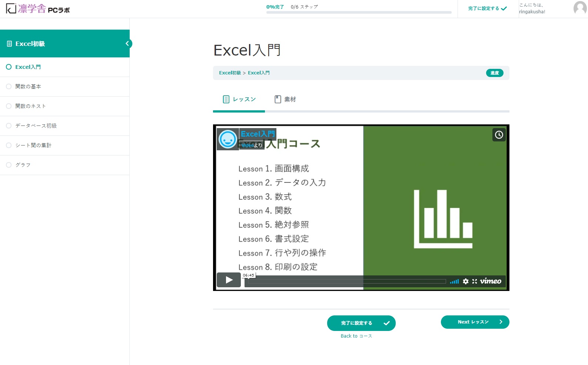Select the 関数の基本 lesson in the sidebar
Image resolution: width=588 pixels, height=365 pixels.
(28, 87)
